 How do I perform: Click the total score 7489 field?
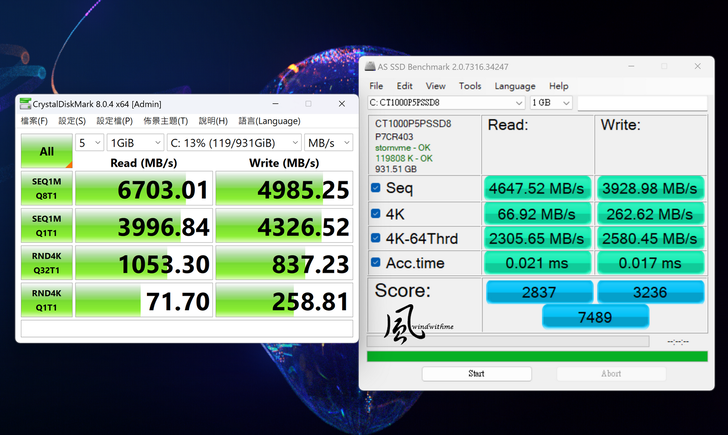pyautogui.click(x=595, y=316)
